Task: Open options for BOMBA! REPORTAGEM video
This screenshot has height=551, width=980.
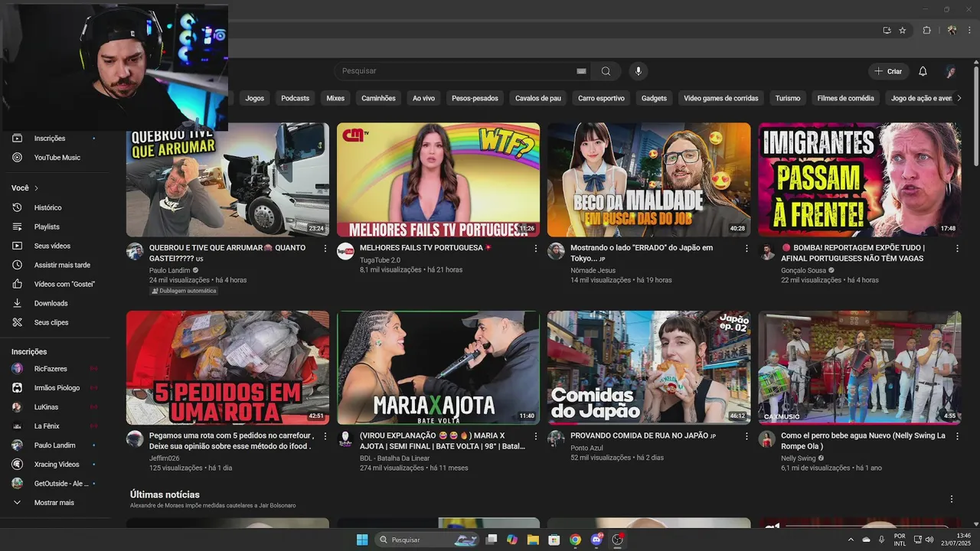Action: (x=957, y=249)
